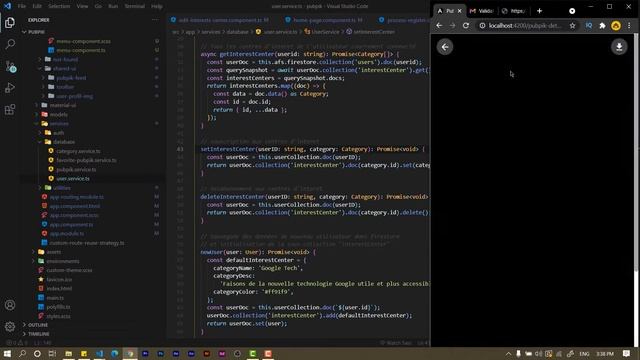Open the Terminal menu
Image resolution: width=640 pixels, height=360 pixels.
coord(134,6)
